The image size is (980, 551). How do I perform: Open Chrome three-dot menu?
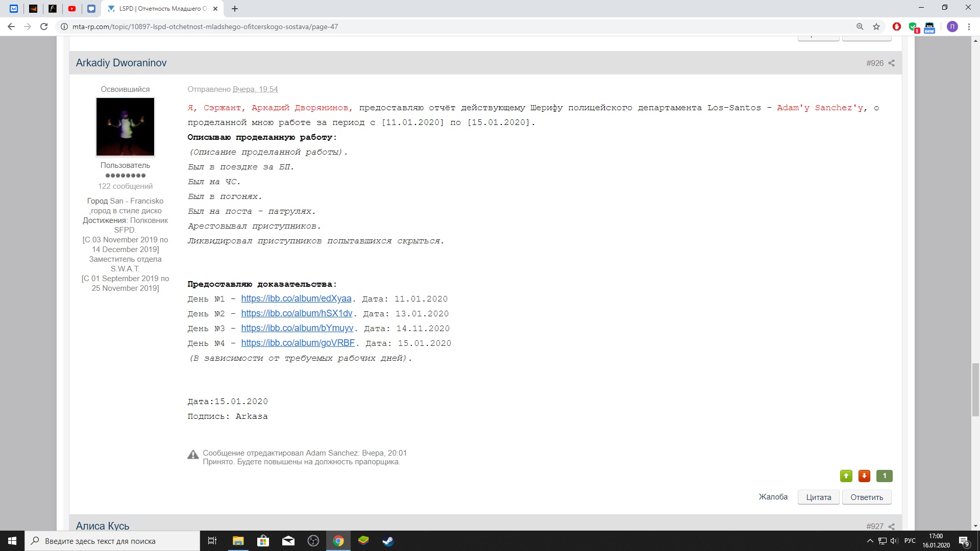tap(969, 27)
